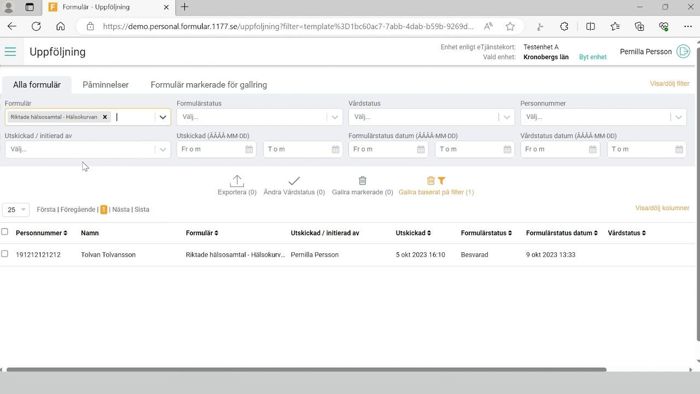The image size is (700, 394).
Task: Sort by Formulär column header
Action: (x=202, y=233)
